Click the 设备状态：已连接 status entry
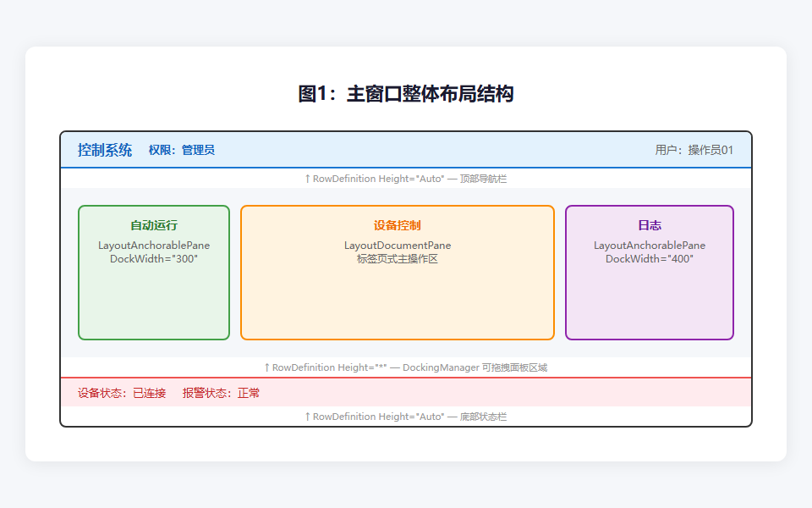Image resolution: width=812 pixels, height=508 pixels. 122,394
